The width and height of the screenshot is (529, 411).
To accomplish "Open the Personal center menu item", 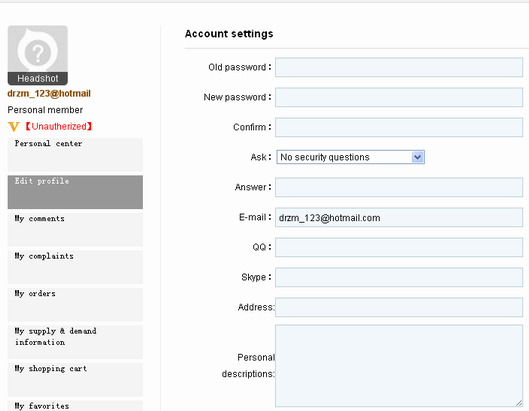I will coord(75,155).
